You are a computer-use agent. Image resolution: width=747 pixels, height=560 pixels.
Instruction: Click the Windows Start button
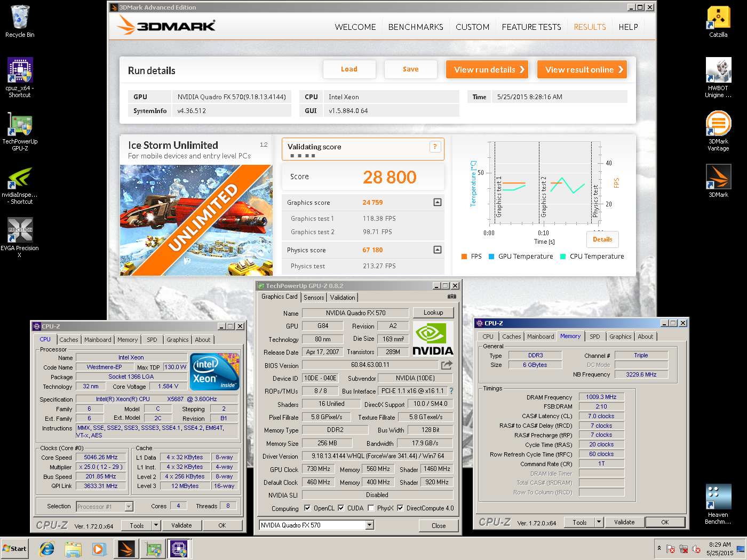pos(14,549)
